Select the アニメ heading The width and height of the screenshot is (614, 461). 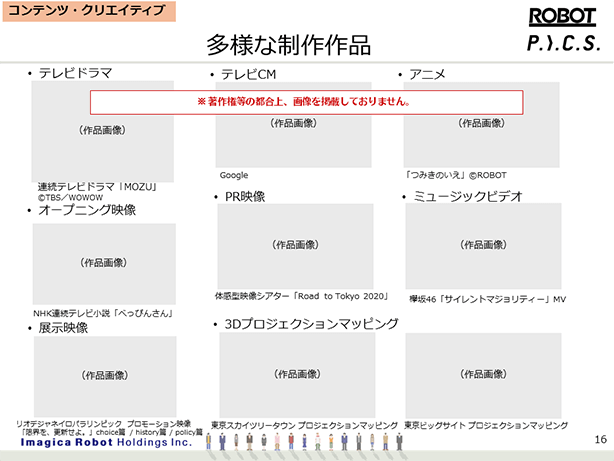point(427,74)
